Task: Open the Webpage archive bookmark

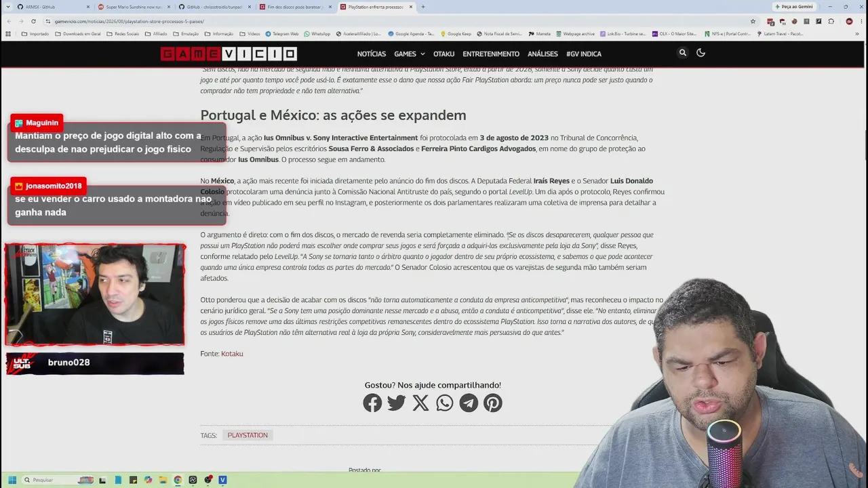Action: (x=575, y=33)
